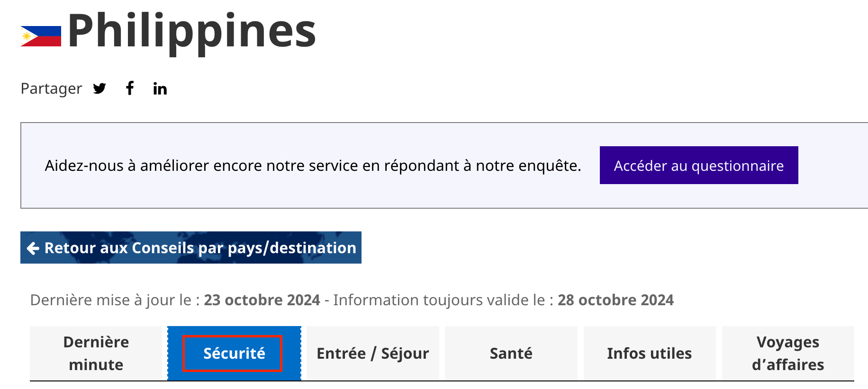The image size is (868, 389).
Task: Select the Sécurité tab
Action: pos(234,354)
